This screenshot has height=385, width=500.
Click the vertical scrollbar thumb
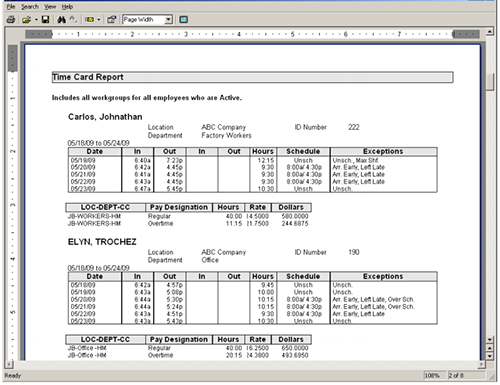[x=490, y=82]
